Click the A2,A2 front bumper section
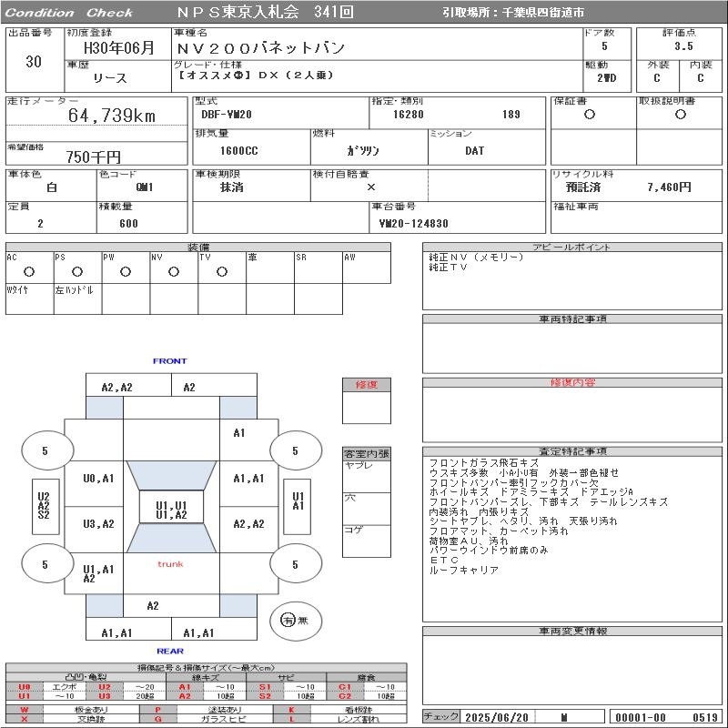728x728 pixels. (x=116, y=387)
